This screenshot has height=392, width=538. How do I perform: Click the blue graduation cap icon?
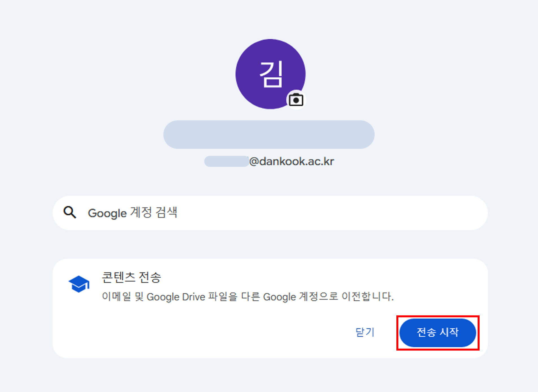pos(79,284)
